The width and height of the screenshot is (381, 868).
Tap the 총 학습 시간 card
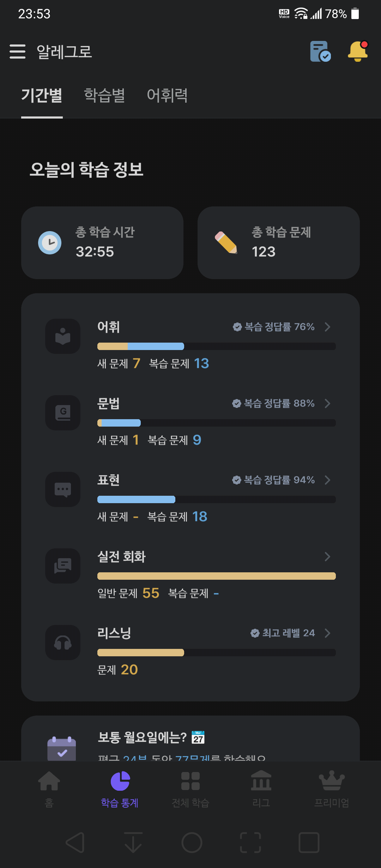102,243
